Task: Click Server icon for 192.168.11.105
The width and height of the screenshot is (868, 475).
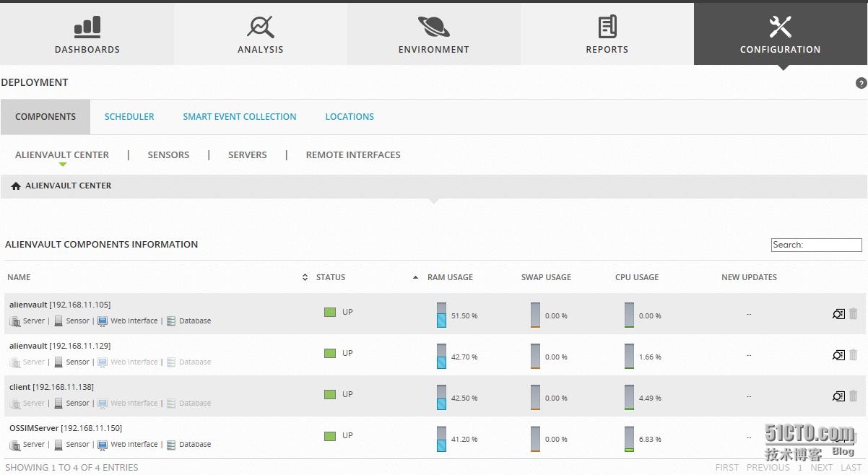Action: [15, 321]
